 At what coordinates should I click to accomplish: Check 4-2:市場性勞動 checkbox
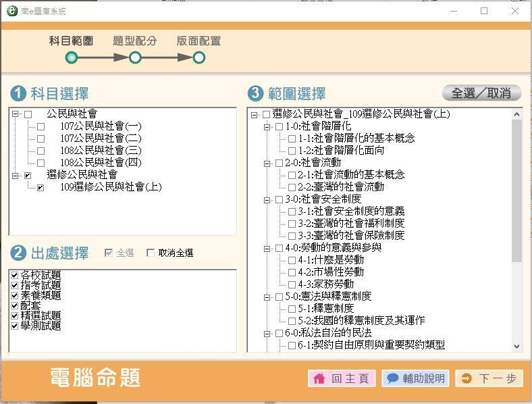(x=292, y=273)
